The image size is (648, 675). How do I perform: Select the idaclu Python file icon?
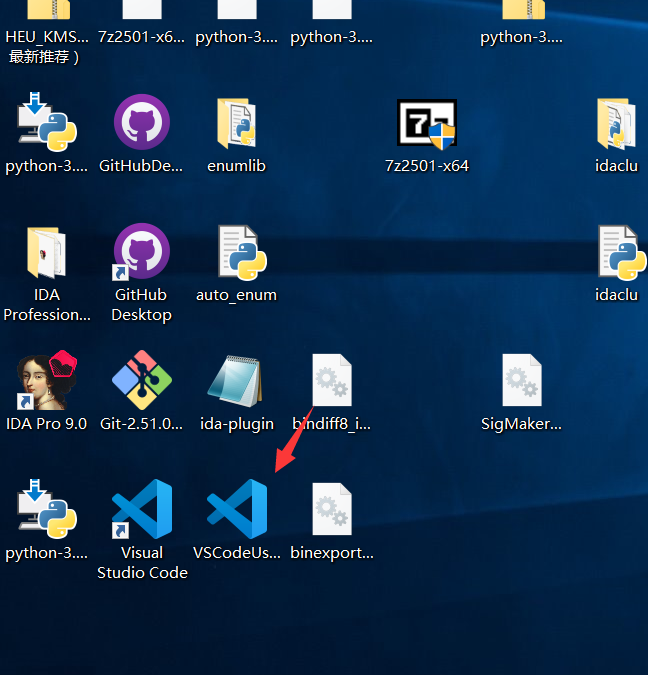pyautogui.click(x=622, y=253)
